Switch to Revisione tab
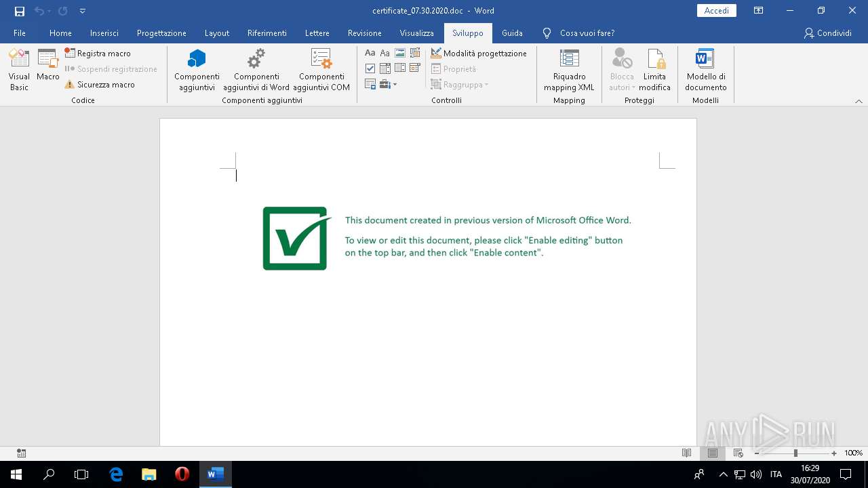 point(365,33)
